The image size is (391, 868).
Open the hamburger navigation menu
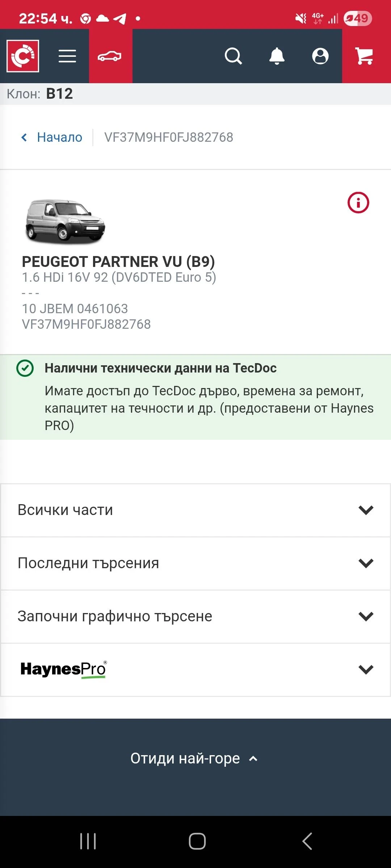click(67, 56)
